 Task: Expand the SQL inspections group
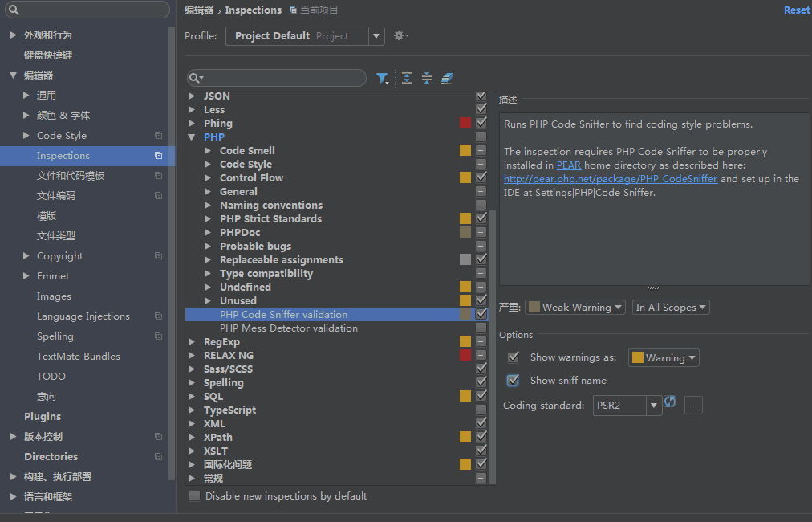[x=192, y=397]
